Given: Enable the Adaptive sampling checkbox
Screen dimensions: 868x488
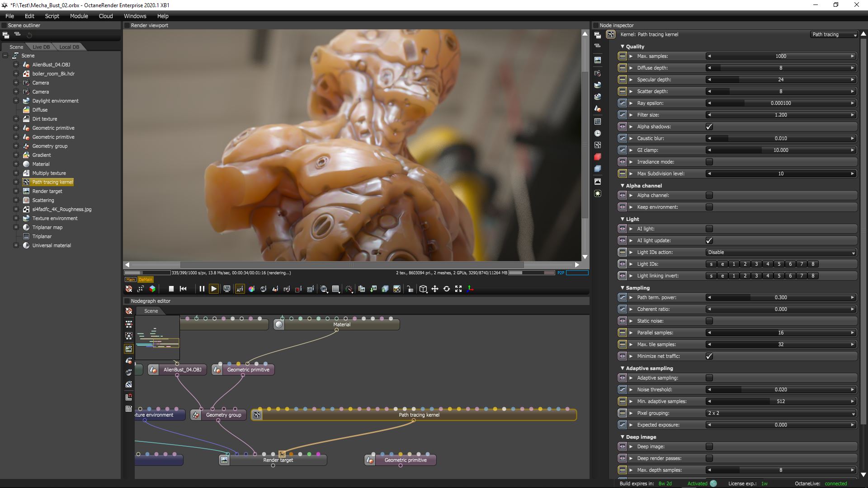Looking at the screenshot, I should click(x=709, y=378).
